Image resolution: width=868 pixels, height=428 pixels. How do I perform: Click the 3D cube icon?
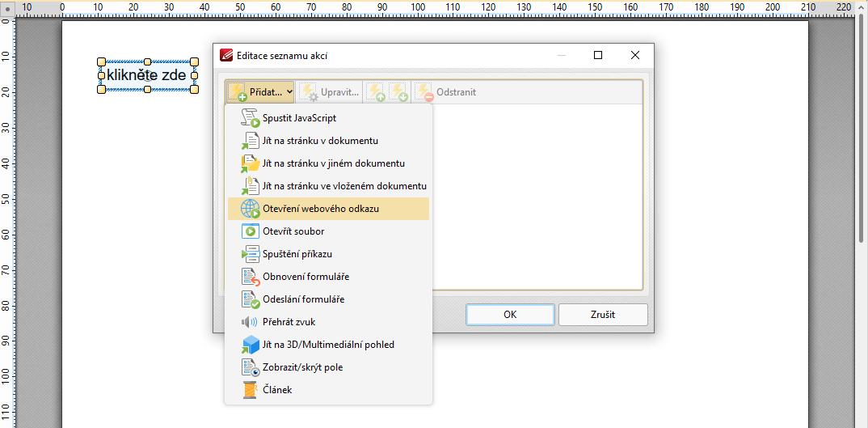(251, 345)
